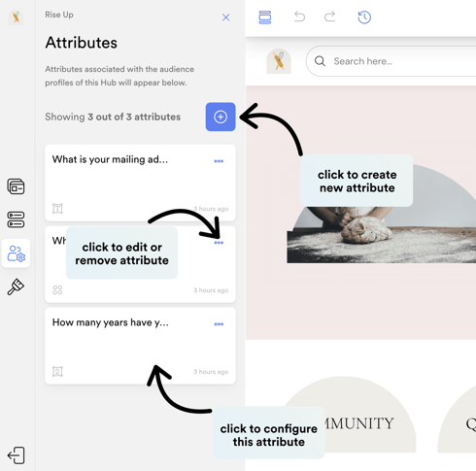476x471 pixels.
Task: Undo the last change
Action: (x=299, y=17)
